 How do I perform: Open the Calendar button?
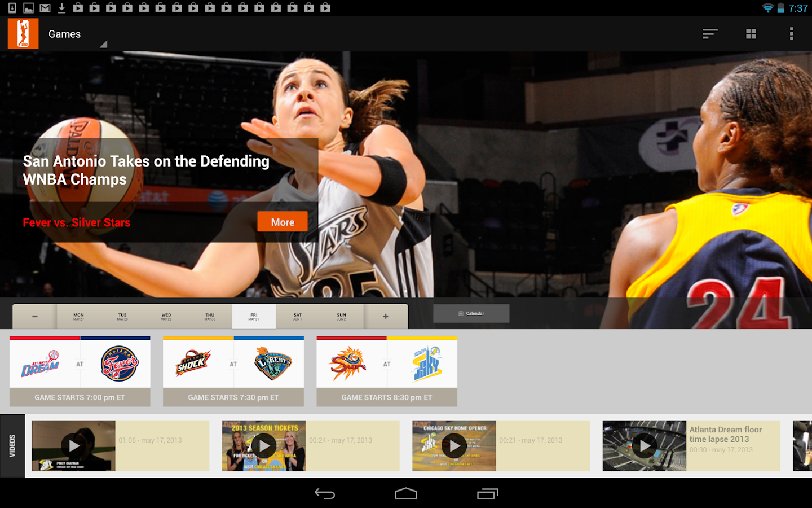pyautogui.click(x=471, y=313)
